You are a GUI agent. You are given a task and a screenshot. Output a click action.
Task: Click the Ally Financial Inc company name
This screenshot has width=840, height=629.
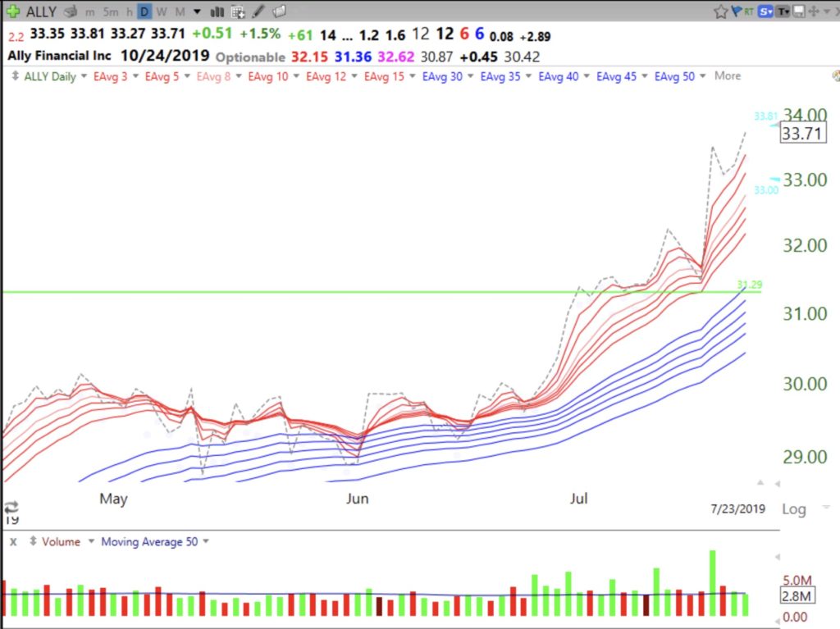click(59, 56)
